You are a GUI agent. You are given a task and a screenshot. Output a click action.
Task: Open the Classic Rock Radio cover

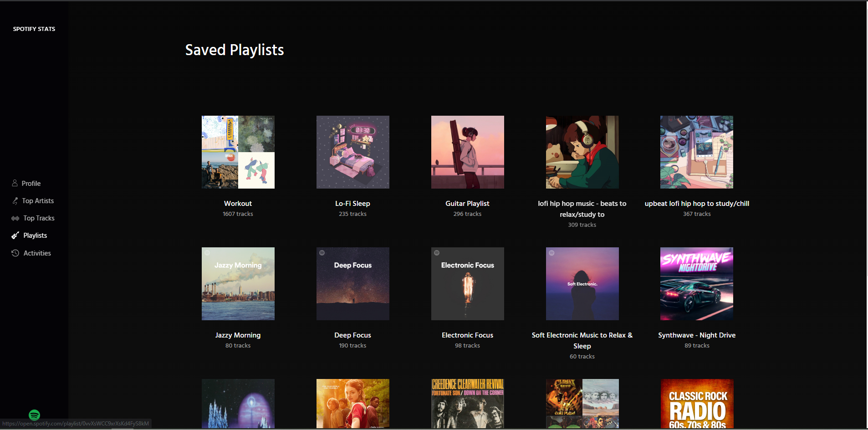click(x=697, y=404)
